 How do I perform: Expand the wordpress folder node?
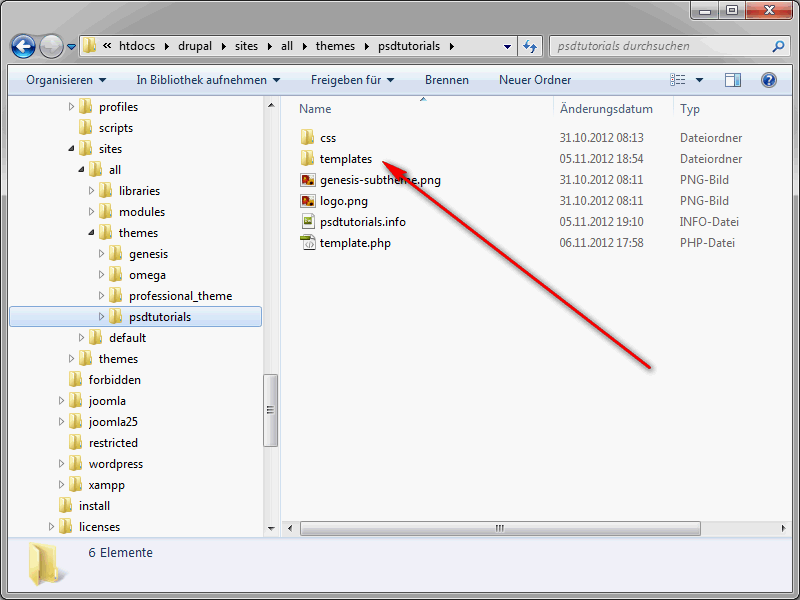(x=61, y=464)
